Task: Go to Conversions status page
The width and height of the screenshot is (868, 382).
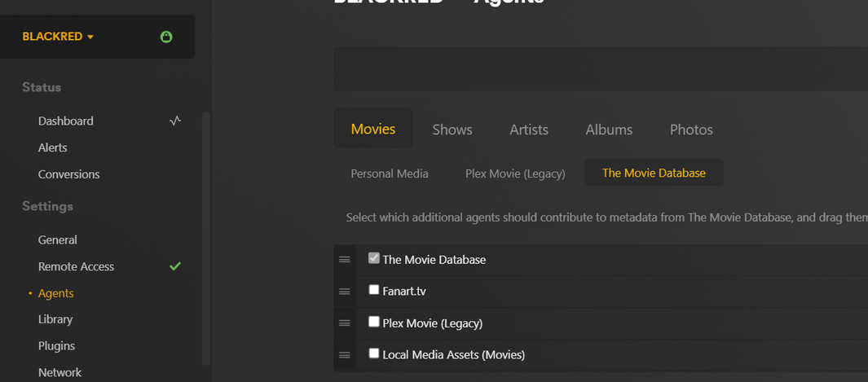Action: pyautogui.click(x=68, y=174)
